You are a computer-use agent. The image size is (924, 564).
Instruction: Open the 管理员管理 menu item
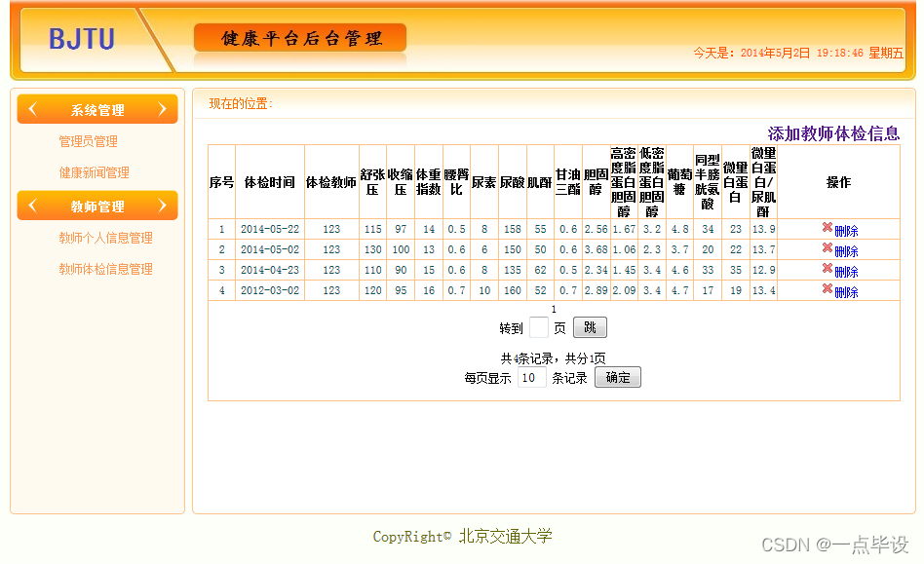coord(91,141)
